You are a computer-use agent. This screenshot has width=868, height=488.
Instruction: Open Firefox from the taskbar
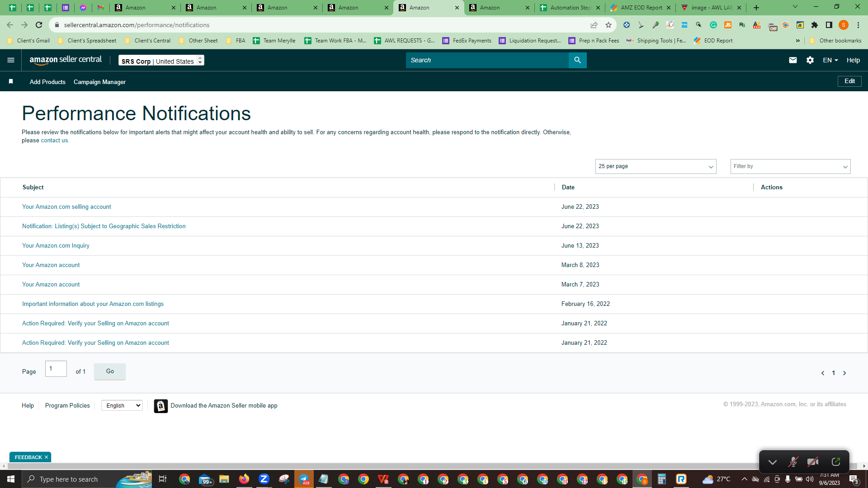pyautogui.click(x=244, y=479)
